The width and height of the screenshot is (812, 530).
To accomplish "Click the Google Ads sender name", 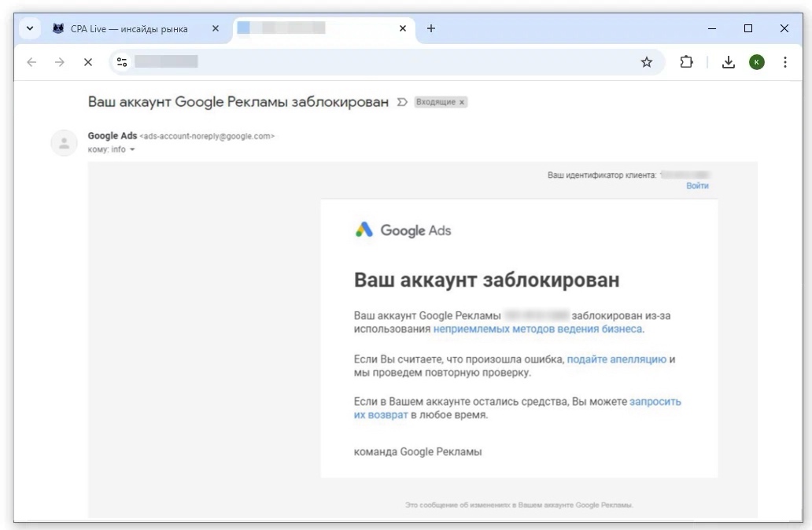I will (x=113, y=135).
